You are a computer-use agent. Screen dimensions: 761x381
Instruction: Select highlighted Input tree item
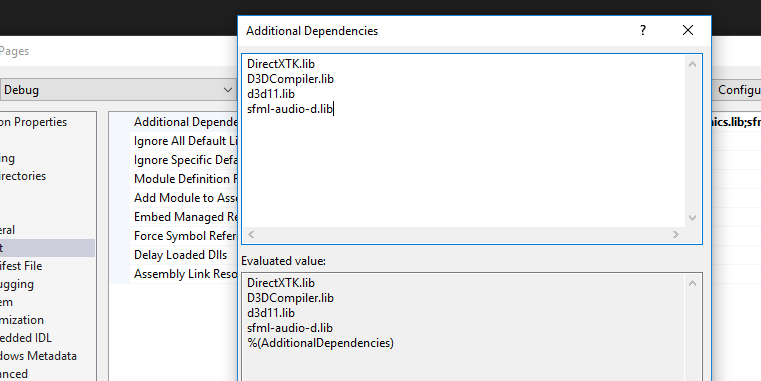47,248
